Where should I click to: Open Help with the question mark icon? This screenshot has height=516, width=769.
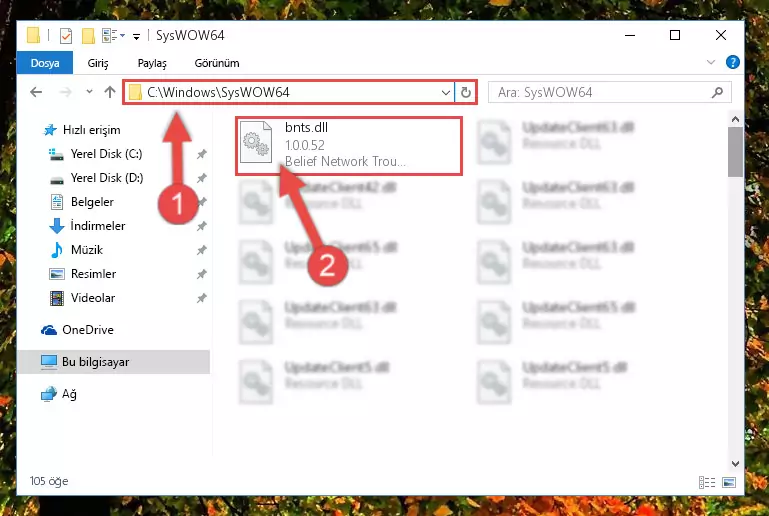(733, 62)
